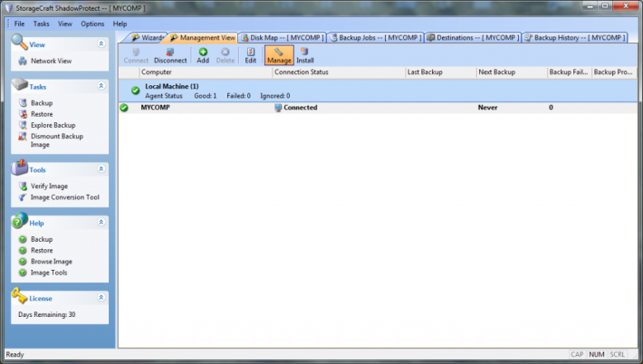The height and width of the screenshot is (364, 643).
Task: Click the MYCOMP row green check icon
Action: pos(124,108)
